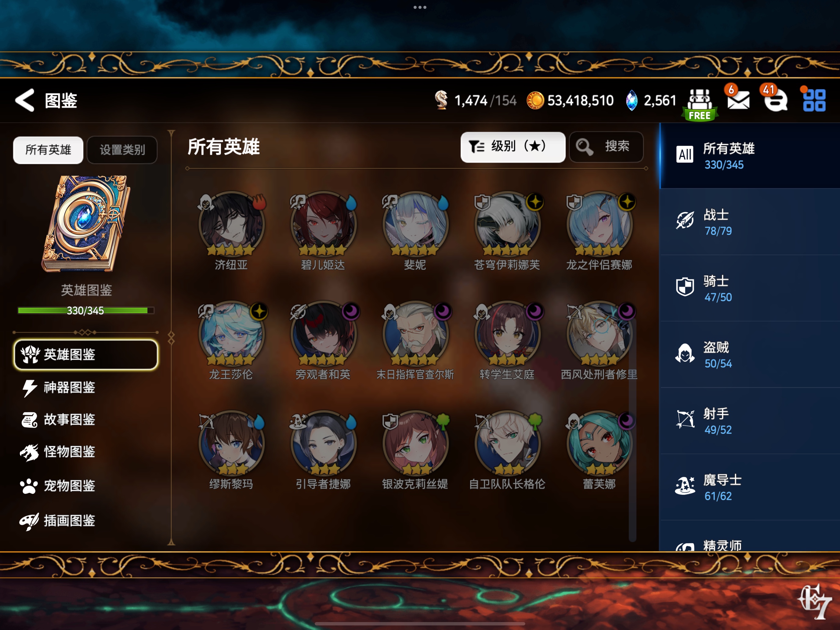Viewport: 840px width, 630px height.
Task: Select 龙王莎伦 hero portrait
Action: (231, 333)
